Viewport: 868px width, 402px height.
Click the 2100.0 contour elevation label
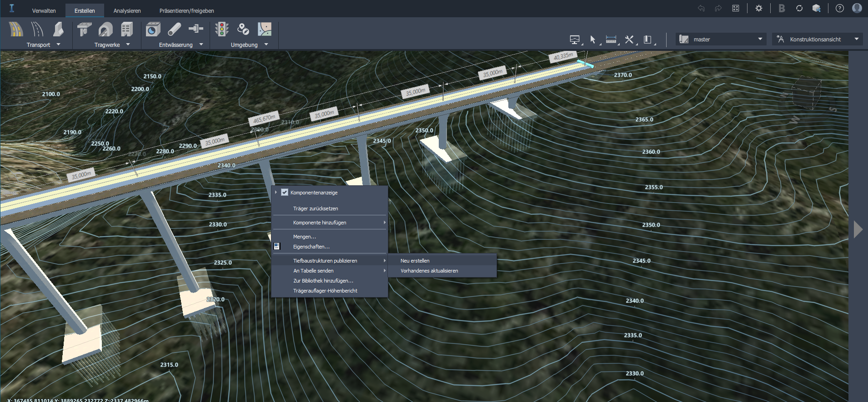point(51,94)
